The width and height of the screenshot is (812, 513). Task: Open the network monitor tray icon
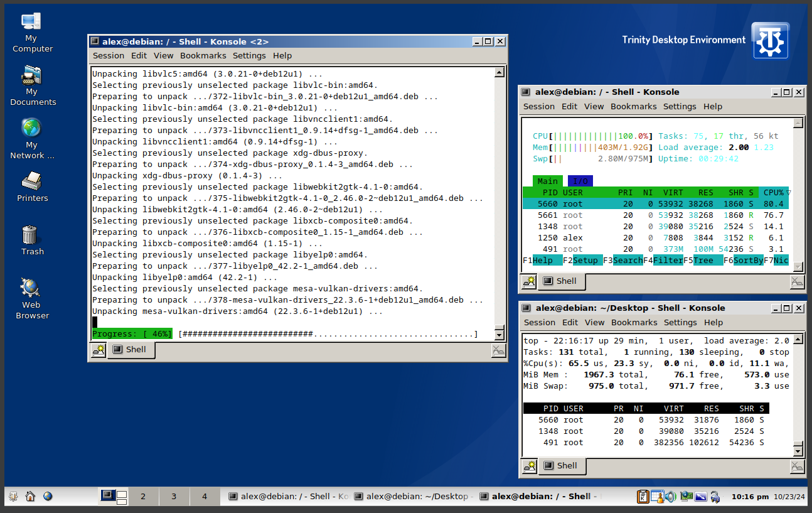[686, 497]
